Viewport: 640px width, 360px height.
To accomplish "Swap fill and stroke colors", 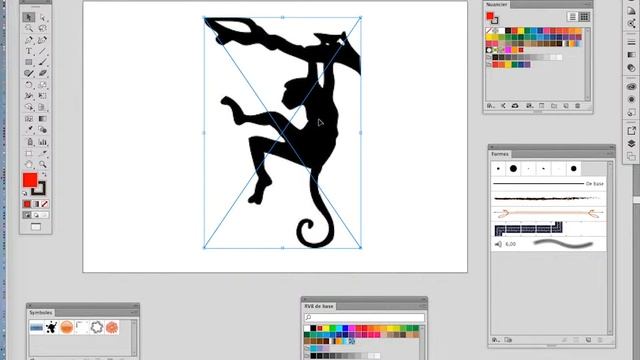I will pyautogui.click(x=44, y=175).
